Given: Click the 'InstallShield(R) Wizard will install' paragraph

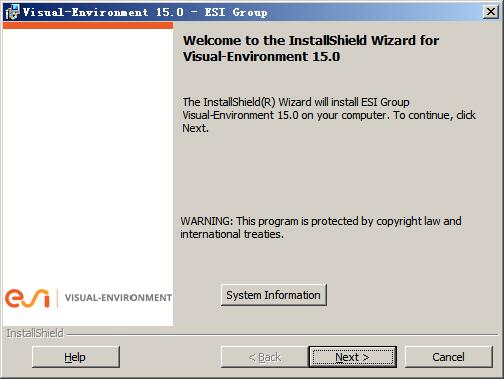Looking at the screenshot, I should pyautogui.click(x=329, y=115).
